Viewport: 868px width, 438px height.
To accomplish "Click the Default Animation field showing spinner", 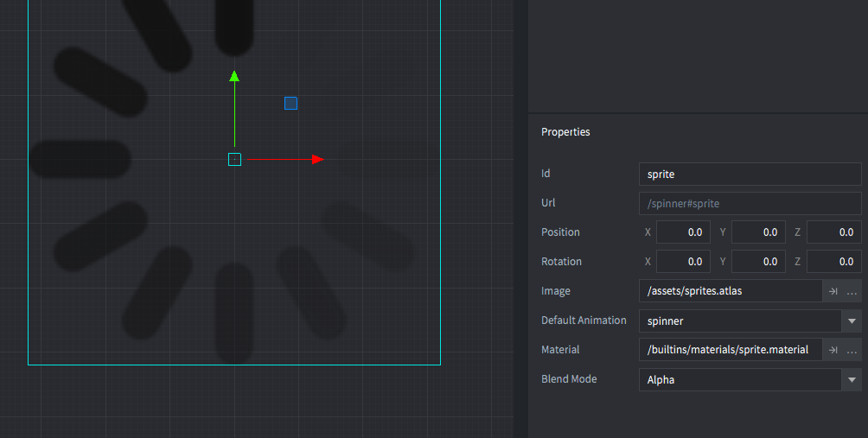I will pos(740,321).
